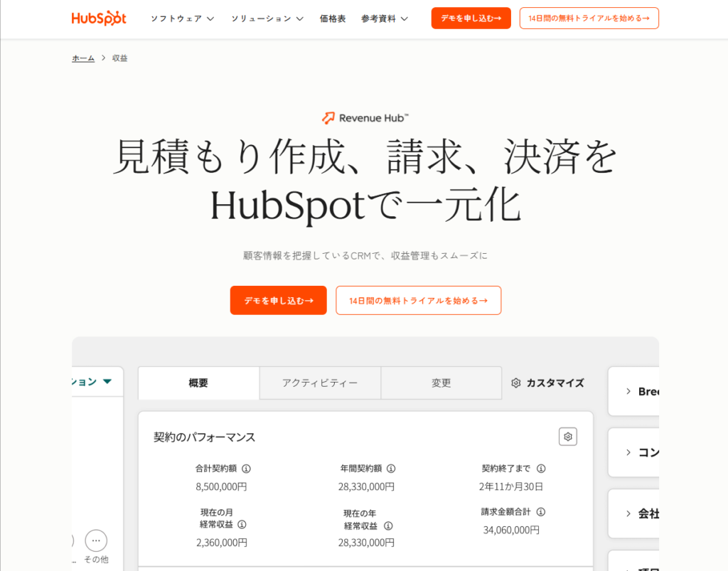The height and width of the screenshot is (571, 728).
Task: Click header 14日間の無料トライアル button
Action: [589, 18]
